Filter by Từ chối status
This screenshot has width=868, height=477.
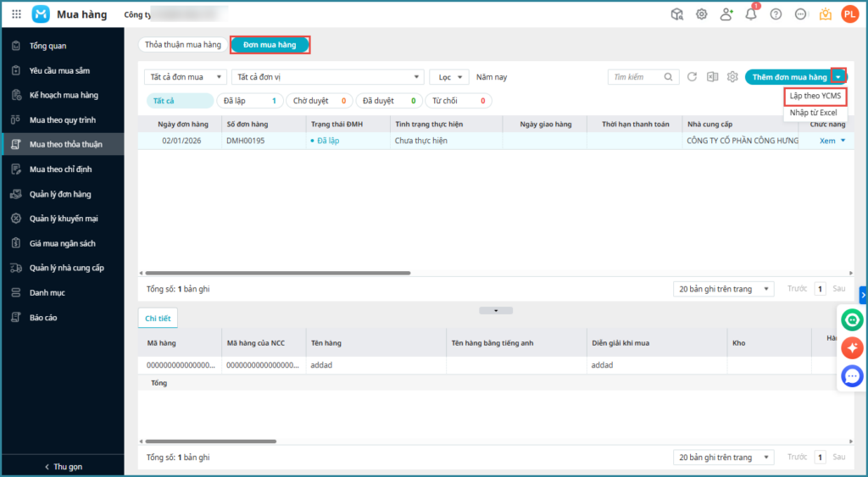coord(458,101)
